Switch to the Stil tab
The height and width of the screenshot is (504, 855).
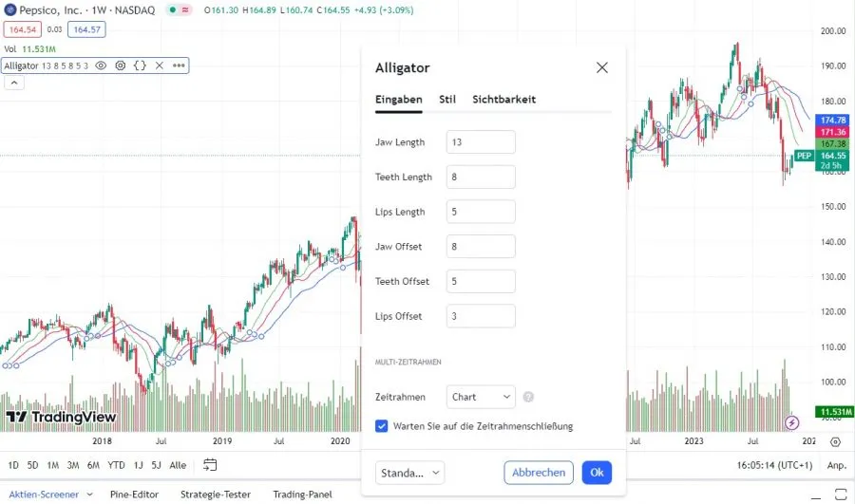click(447, 99)
